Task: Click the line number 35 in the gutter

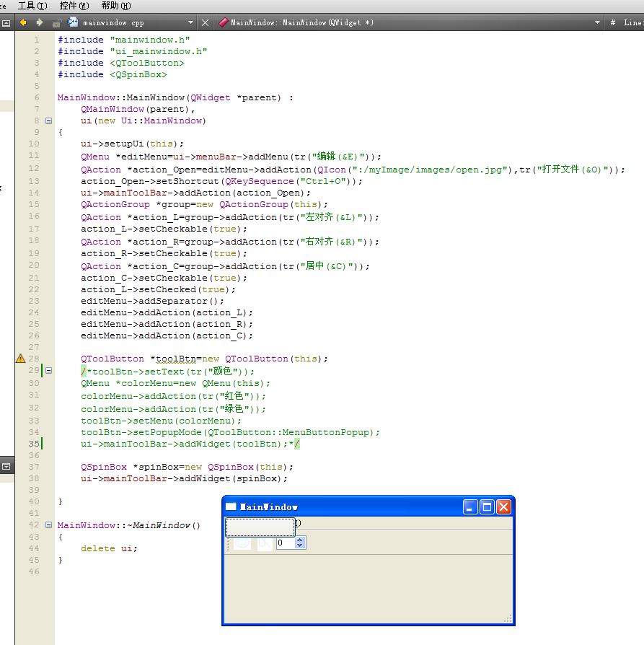Action: (34, 444)
